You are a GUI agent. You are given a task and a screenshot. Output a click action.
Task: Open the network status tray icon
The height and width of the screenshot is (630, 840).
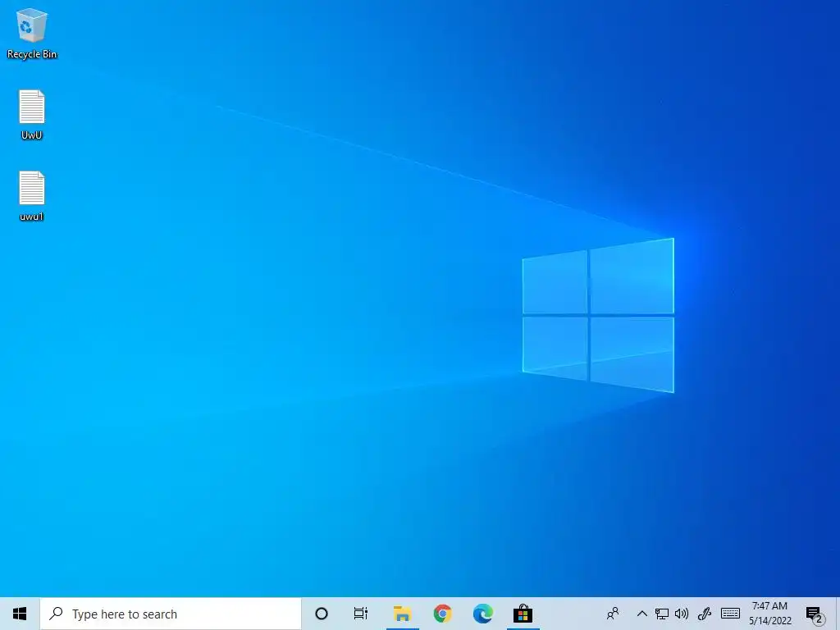[x=662, y=614]
